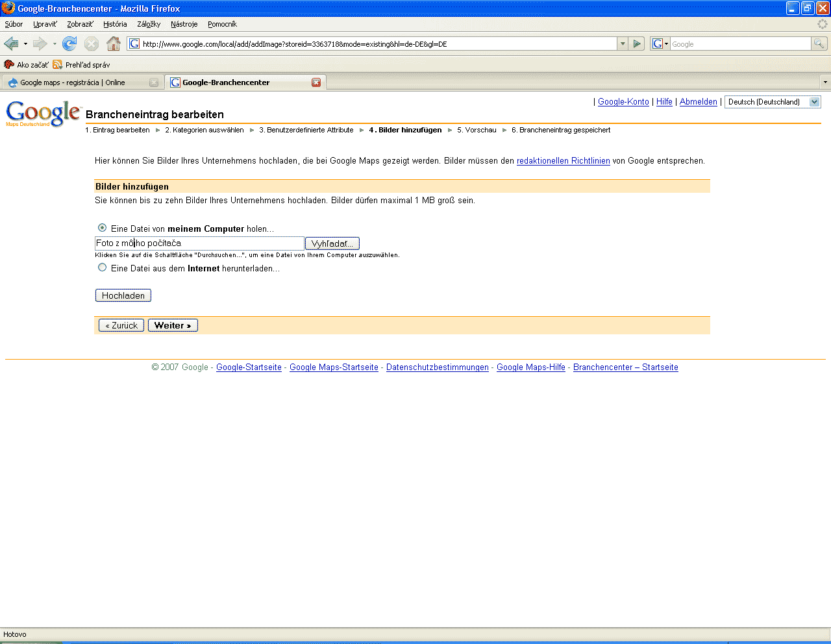
Task: Click the Stop loading icon
Action: tap(92, 43)
